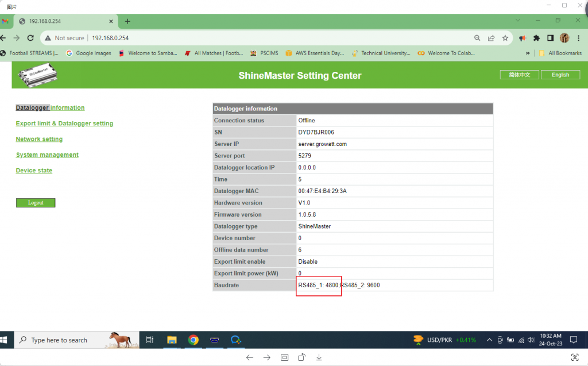Go forward in browser history
The width and height of the screenshot is (588, 366).
click(17, 38)
